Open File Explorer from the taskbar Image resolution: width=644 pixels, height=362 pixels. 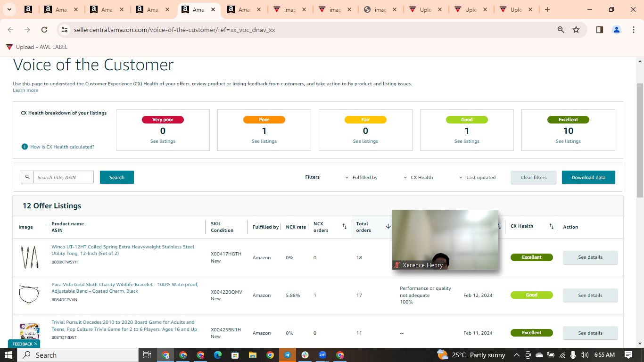point(253,355)
